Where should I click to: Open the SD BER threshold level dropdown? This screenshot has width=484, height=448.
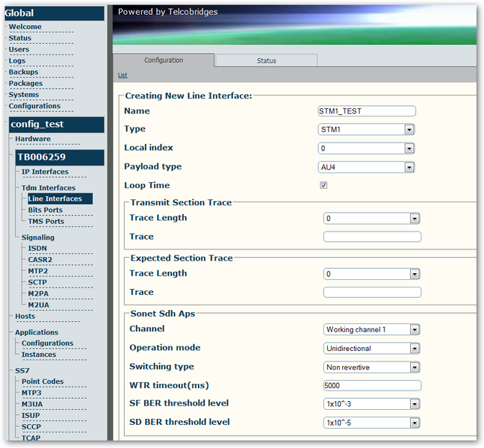(x=372, y=423)
